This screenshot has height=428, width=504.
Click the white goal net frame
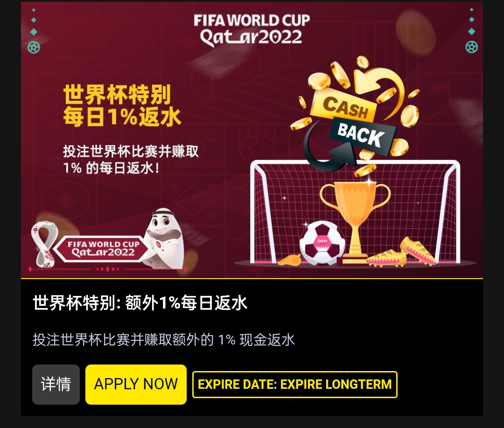[x=355, y=211]
